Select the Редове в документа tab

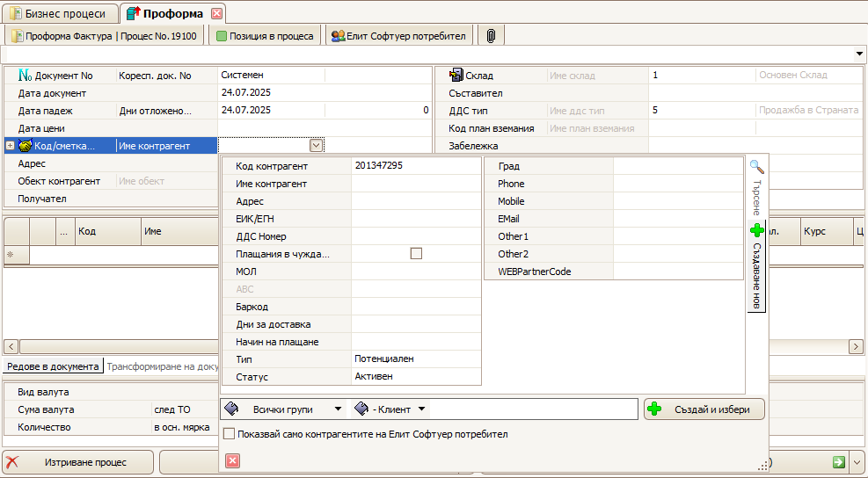point(53,366)
